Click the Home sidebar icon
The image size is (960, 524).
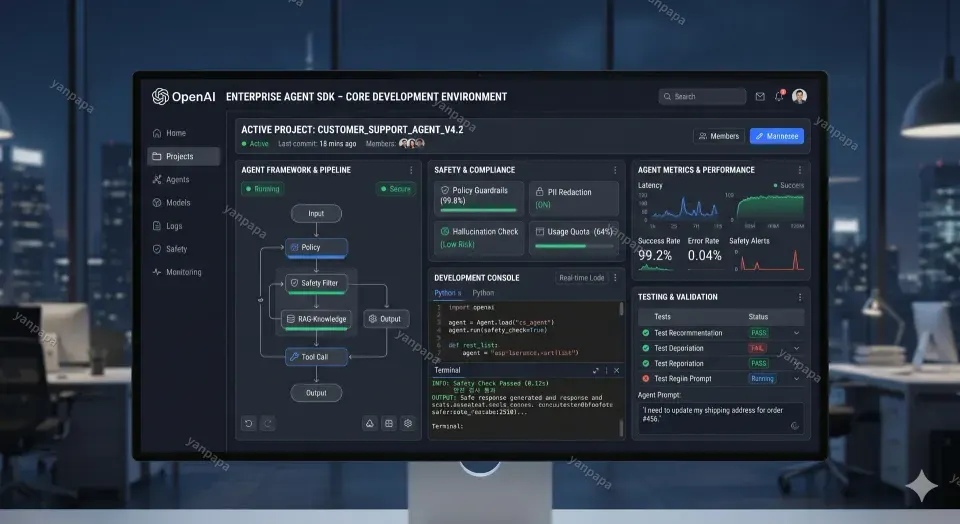[x=157, y=133]
